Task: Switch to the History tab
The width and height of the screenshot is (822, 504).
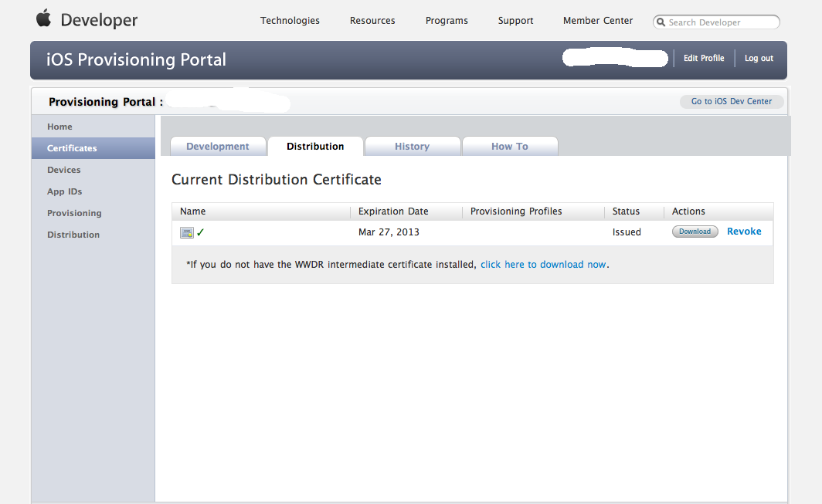Action: tap(412, 146)
